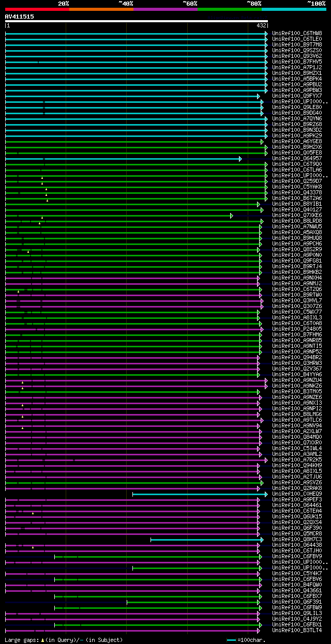Click the purple ~60% identity legend segment
This screenshot has width=331, height=644.
pos(165,9)
